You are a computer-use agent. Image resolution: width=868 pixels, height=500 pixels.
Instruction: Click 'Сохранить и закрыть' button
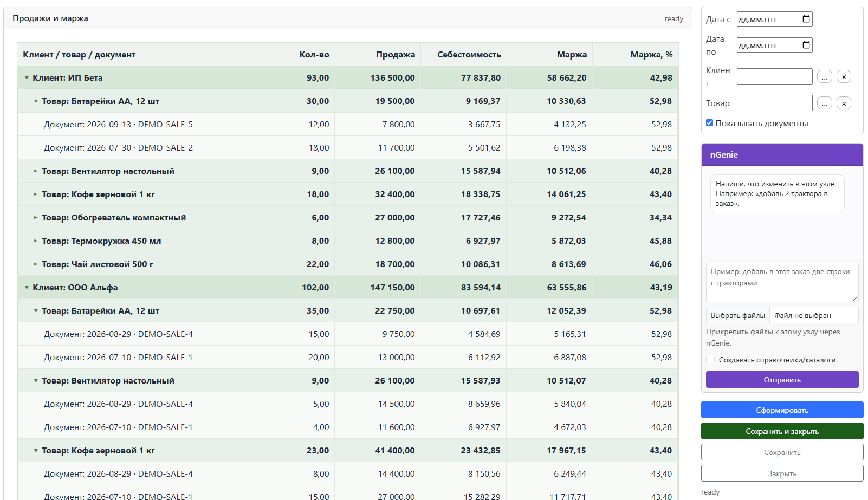(x=782, y=431)
